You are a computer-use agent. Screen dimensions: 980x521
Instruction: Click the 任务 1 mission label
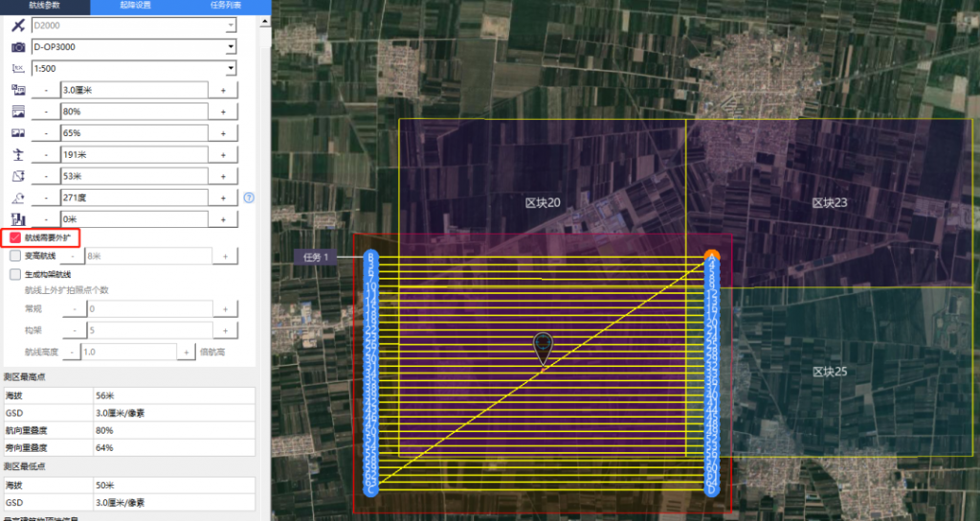point(316,257)
